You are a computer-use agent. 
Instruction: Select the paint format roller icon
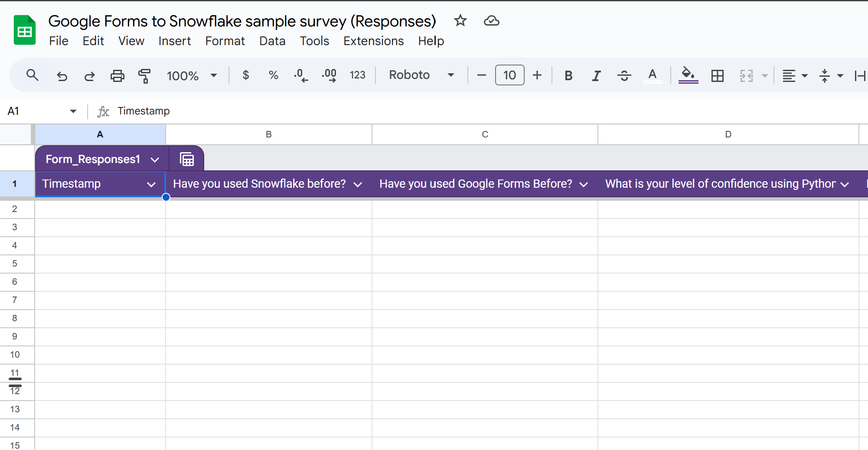point(144,76)
